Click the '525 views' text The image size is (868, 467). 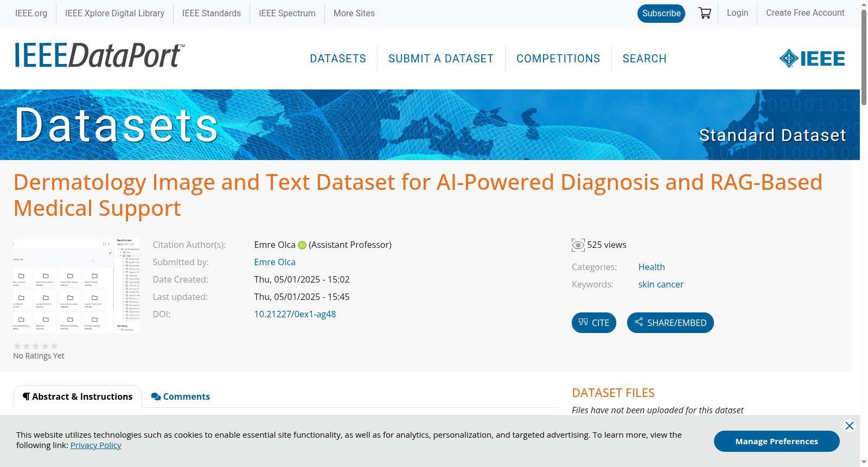[x=607, y=245]
